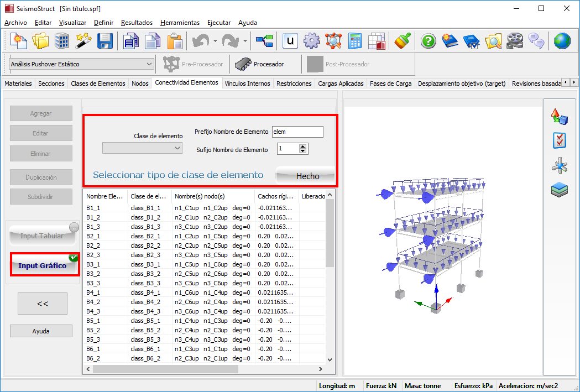Click the red checklist icon in sidebar
Viewport: 580px width, 392px height.
point(559,140)
